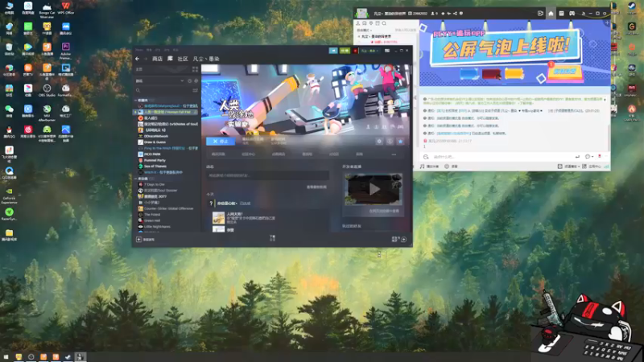Screen dimensions: 644x362
Task: Open the YY game controller icon
Action: tap(572, 13)
